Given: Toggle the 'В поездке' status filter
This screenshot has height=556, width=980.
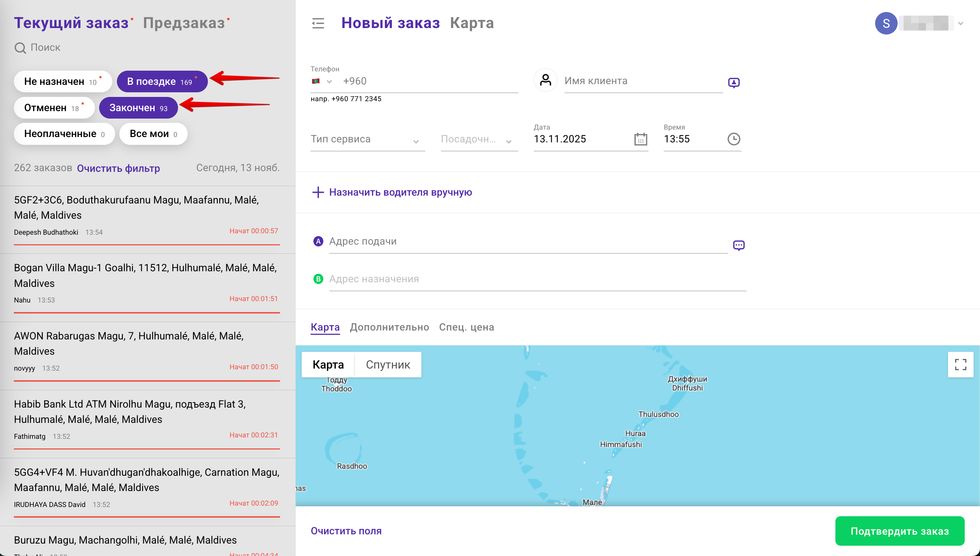Looking at the screenshot, I should tap(162, 81).
